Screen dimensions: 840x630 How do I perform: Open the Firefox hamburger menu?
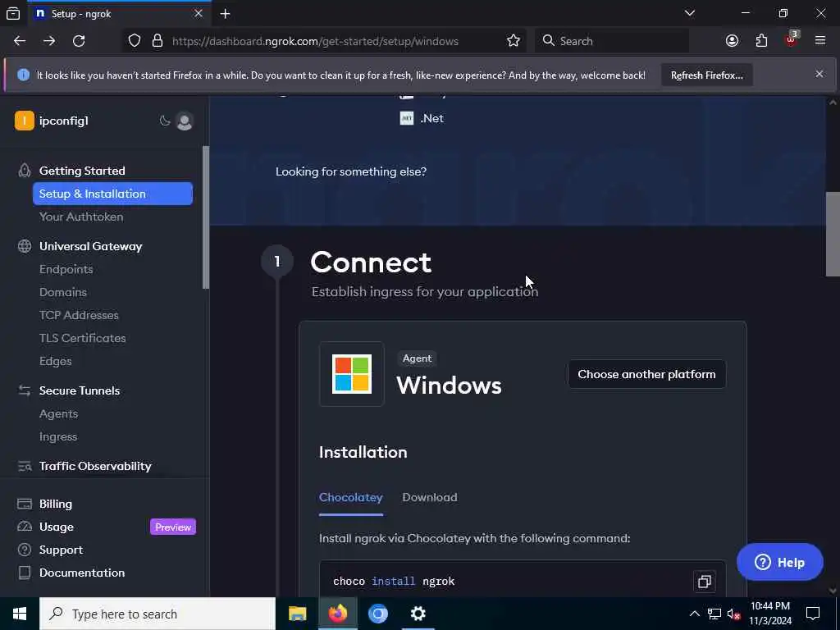pyautogui.click(x=820, y=41)
